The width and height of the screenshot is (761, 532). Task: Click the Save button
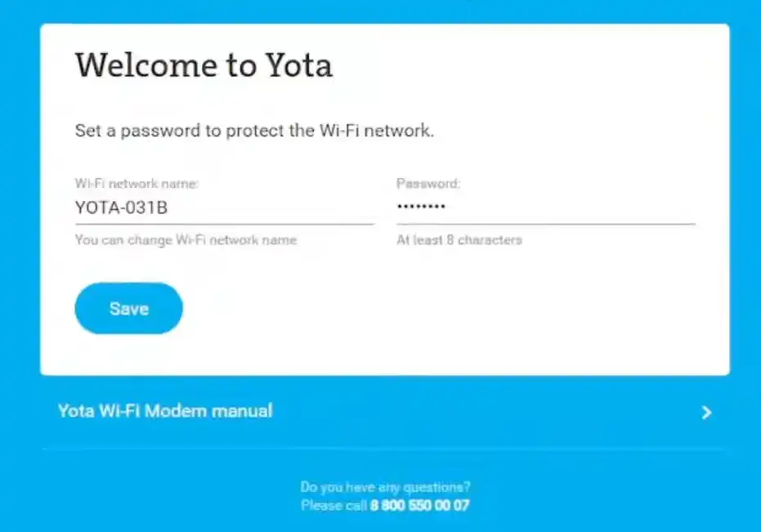tap(128, 308)
